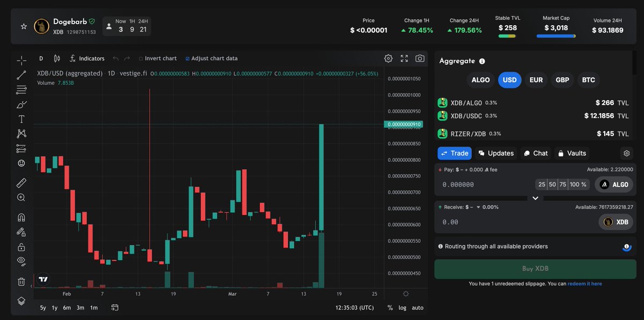
Task: Select the ALGO aggregate currency
Action: 480,80
